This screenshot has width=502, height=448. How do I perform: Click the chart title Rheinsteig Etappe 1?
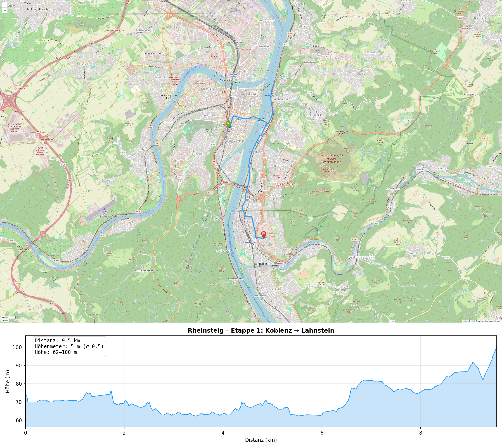261,330
